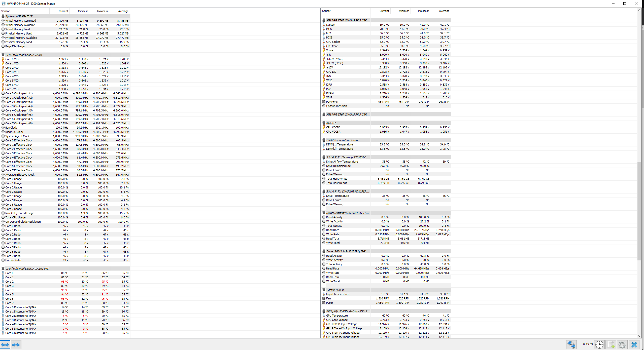Screen dimensions: 644x350
Task: Click the clock reset timer button
Action: [599, 344]
